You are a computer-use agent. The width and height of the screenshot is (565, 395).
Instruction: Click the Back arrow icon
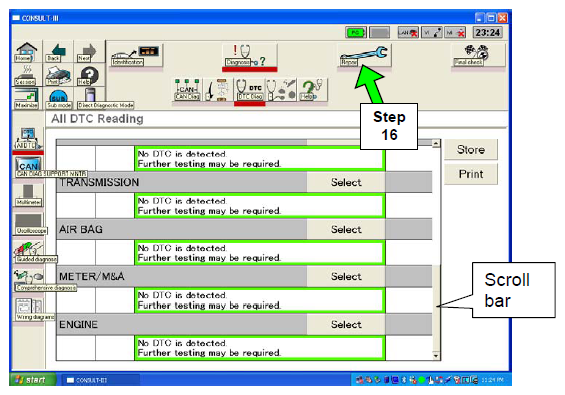58,52
